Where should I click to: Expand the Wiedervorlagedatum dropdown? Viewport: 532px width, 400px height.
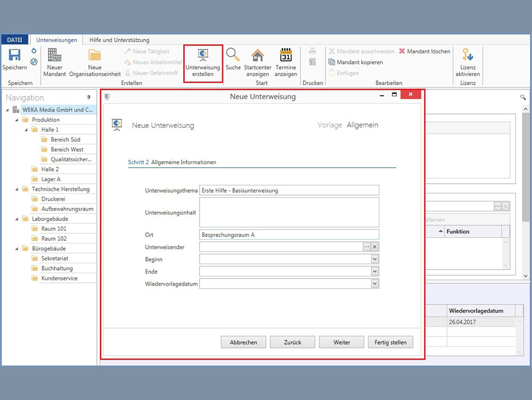click(x=375, y=284)
